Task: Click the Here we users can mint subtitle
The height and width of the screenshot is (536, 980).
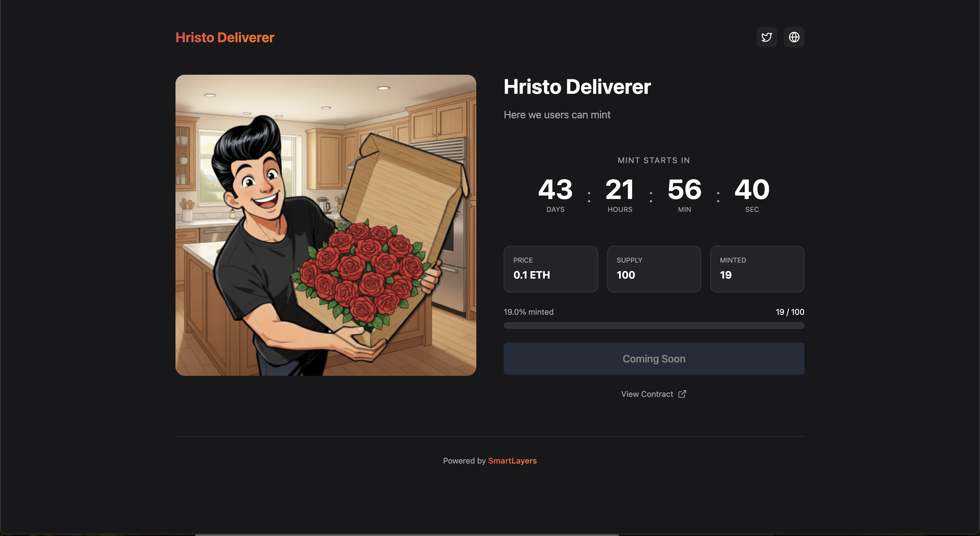Action: pos(557,115)
